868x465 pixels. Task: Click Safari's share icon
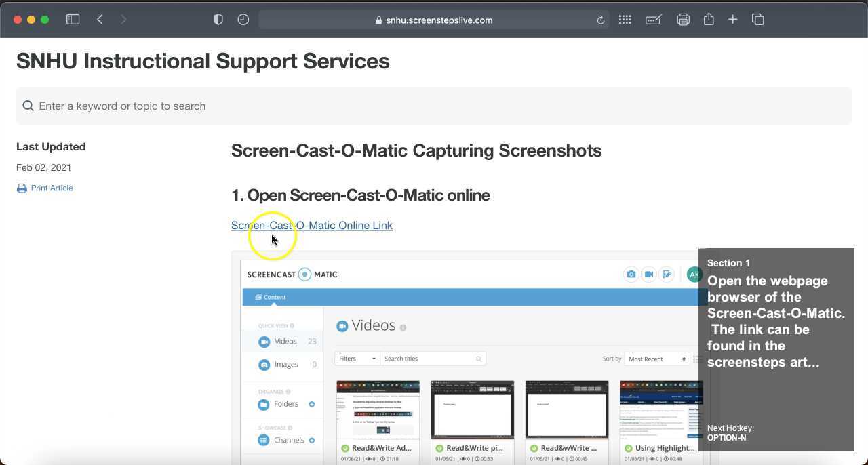click(709, 19)
